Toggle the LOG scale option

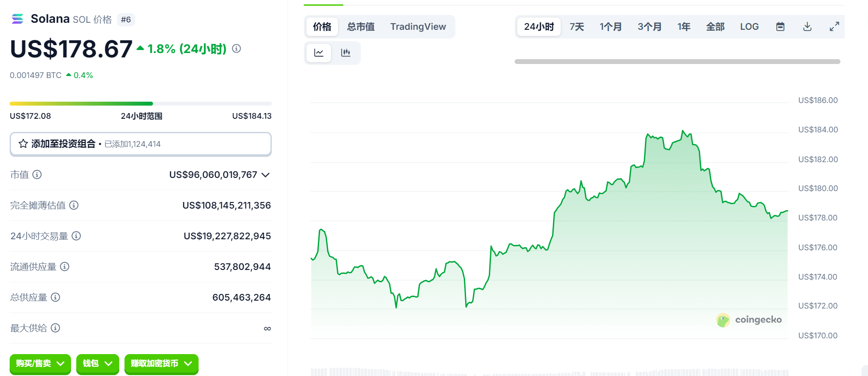click(749, 27)
